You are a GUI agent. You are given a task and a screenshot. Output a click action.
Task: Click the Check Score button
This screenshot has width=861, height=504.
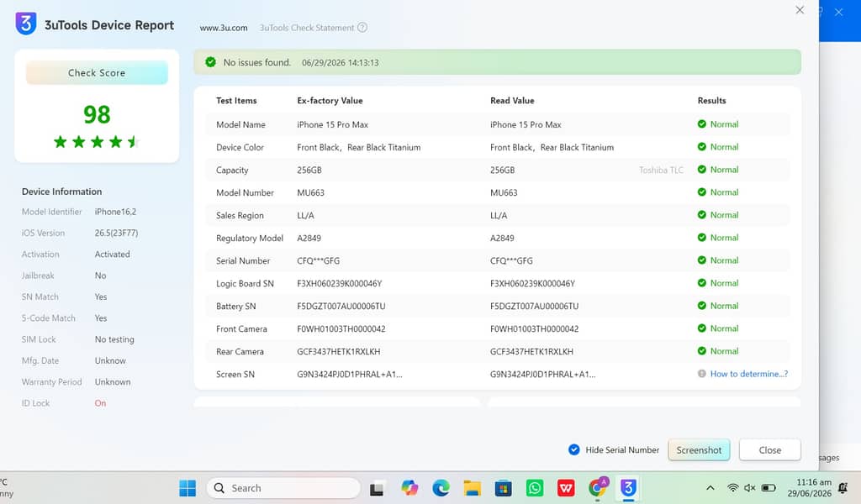click(x=97, y=72)
